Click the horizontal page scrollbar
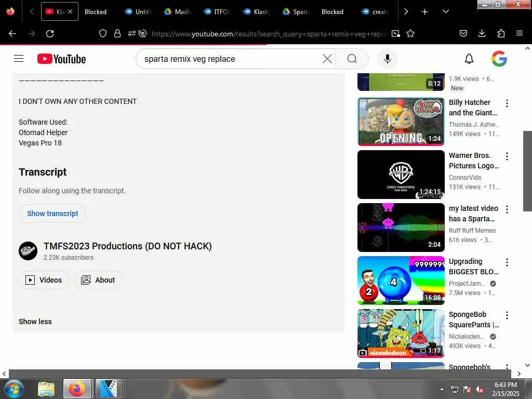Screen dimensions: 532x399 (x=260, y=374)
